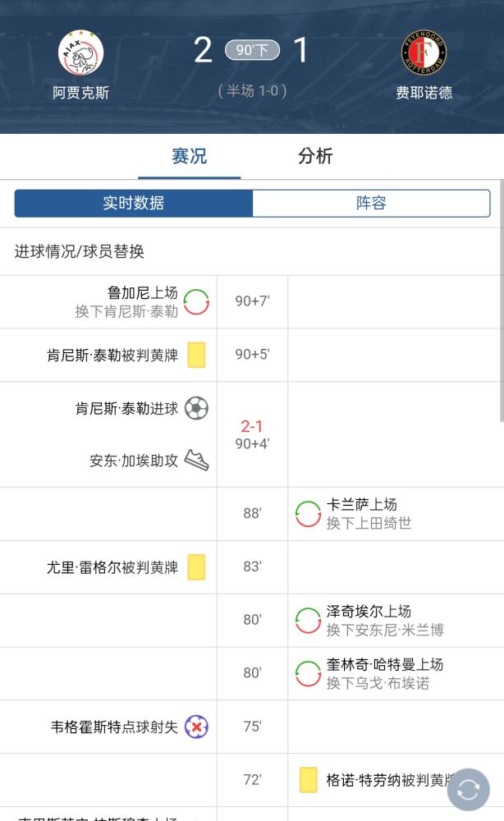Viewport: 504px width, 821px height.
Task: Click the floating refresh button
Action: pos(469,790)
